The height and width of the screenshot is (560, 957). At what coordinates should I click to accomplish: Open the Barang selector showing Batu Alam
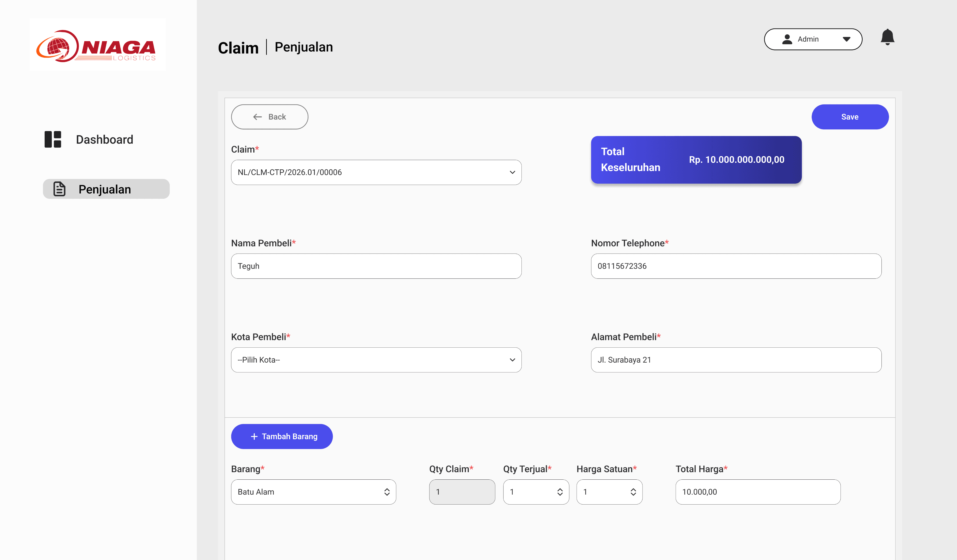point(387,492)
